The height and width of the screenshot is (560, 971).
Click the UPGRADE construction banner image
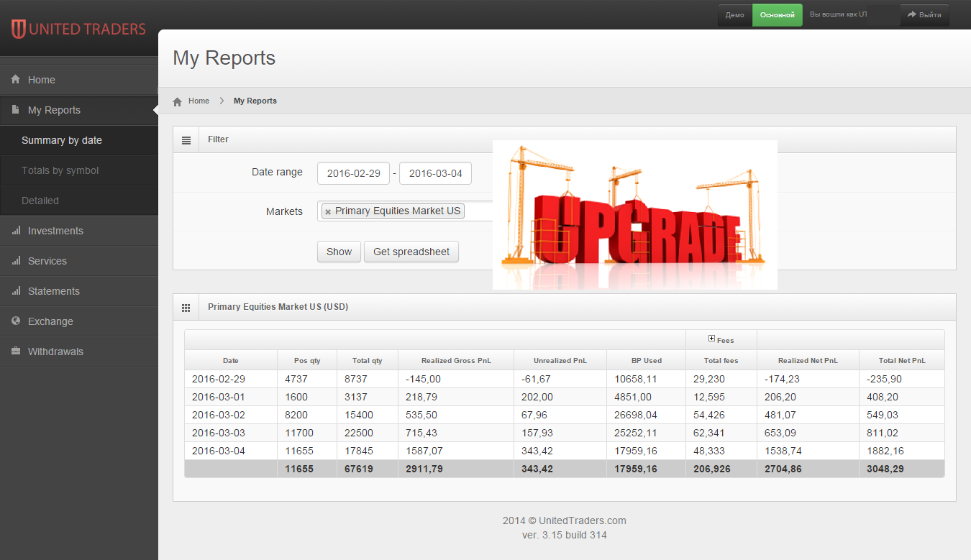pos(635,215)
